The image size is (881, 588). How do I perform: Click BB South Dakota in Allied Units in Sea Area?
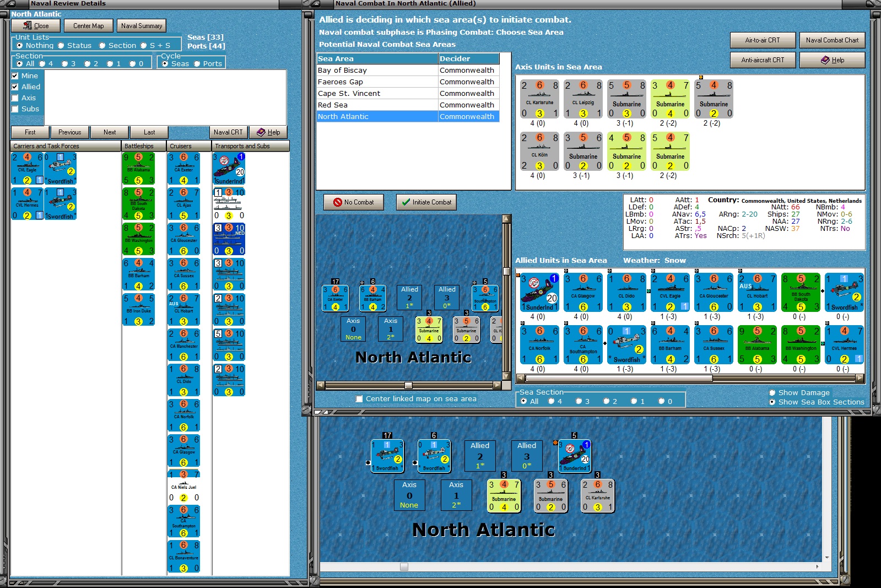pyautogui.click(x=801, y=293)
